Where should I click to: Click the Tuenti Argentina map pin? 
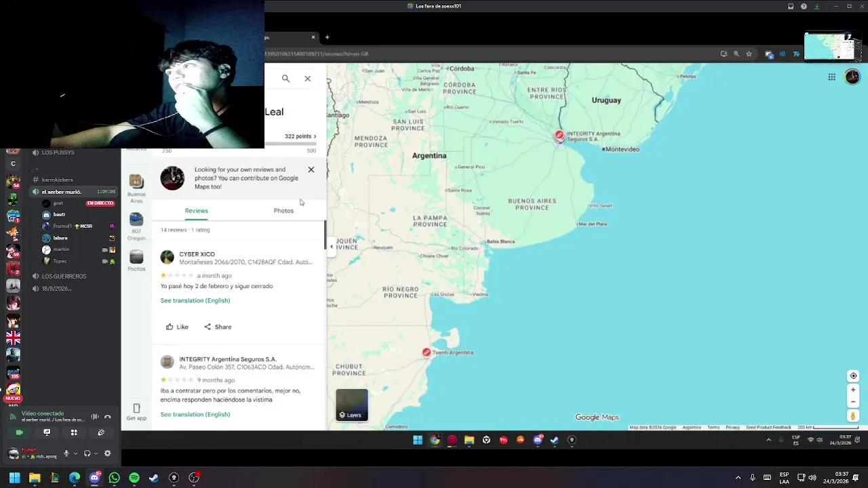pos(426,352)
